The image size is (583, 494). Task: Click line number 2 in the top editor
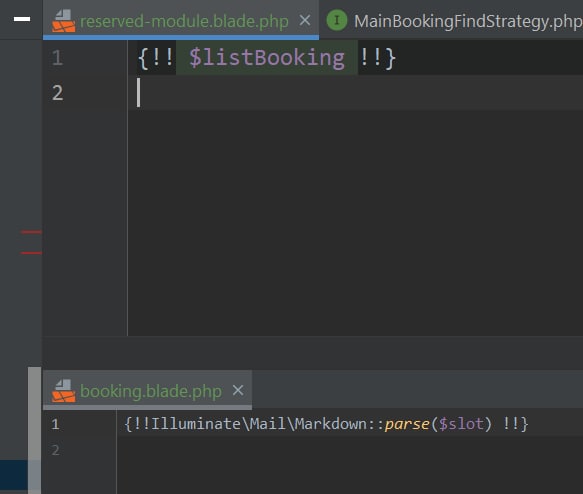tap(58, 93)
